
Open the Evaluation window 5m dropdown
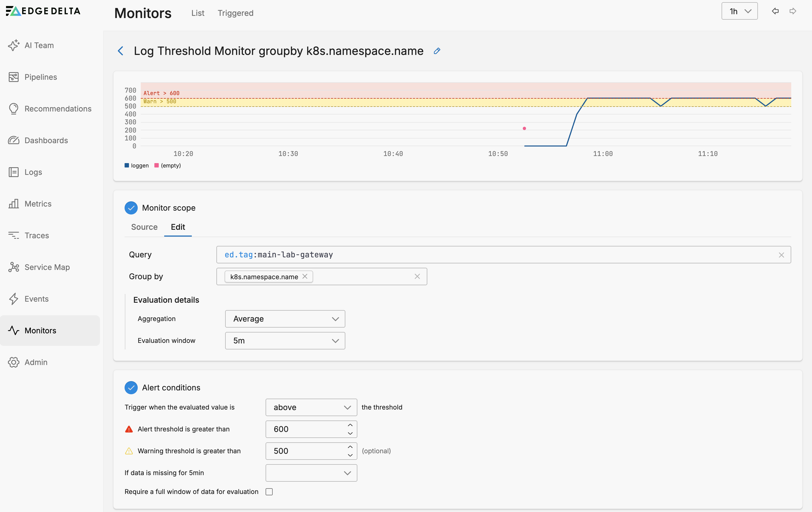[285, 341]
